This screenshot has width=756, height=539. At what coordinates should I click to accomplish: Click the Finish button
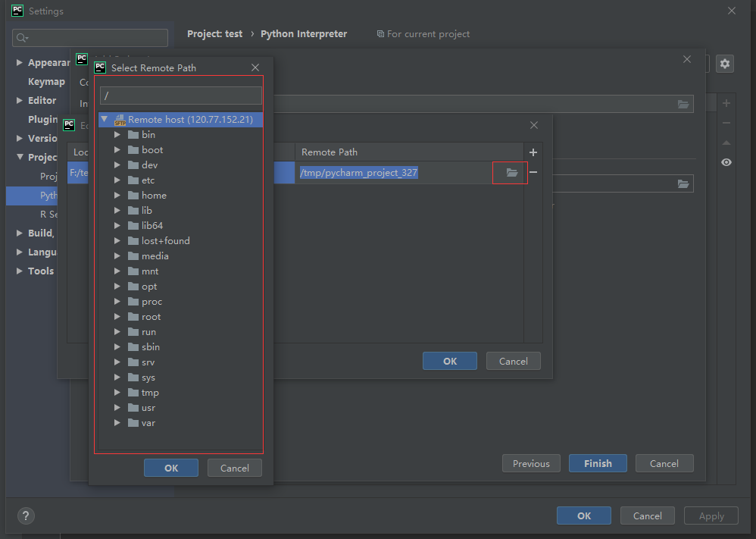click(598, 463)
